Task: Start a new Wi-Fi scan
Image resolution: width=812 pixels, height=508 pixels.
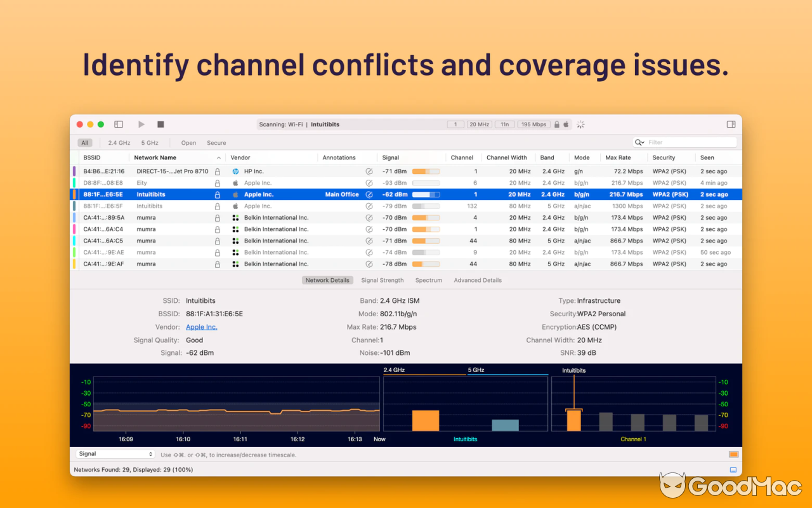Action: tap(141, 124)
